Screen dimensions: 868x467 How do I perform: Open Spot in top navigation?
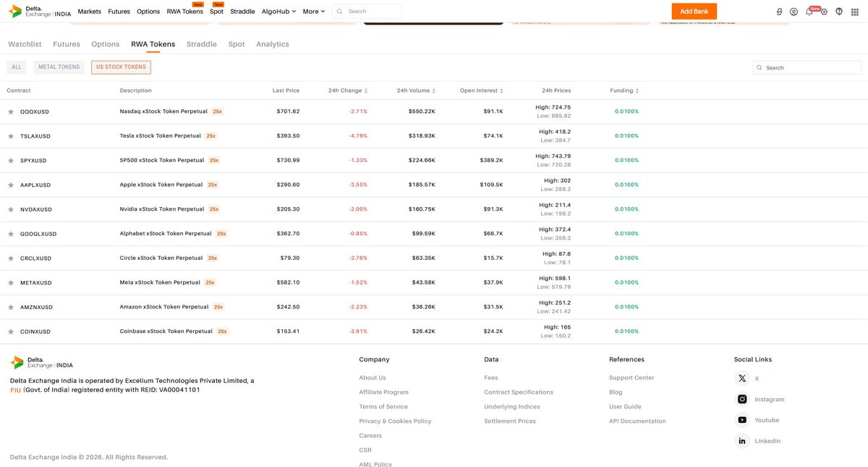[216, 12]
